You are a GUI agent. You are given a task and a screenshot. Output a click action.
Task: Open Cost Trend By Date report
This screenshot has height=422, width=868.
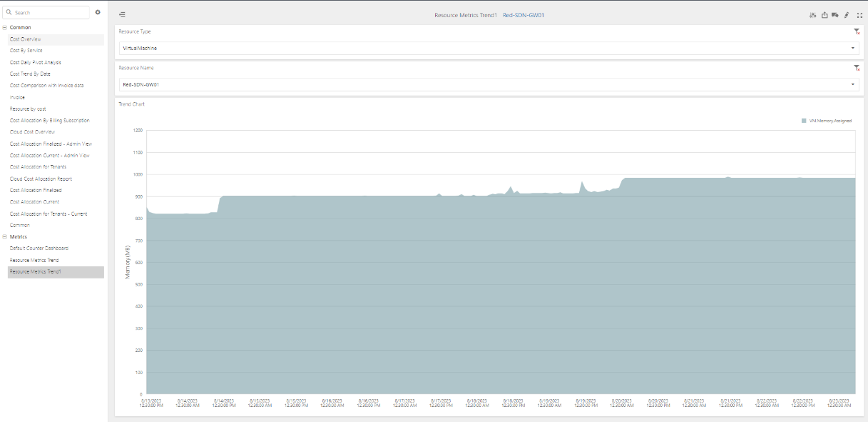coord(30,74)
